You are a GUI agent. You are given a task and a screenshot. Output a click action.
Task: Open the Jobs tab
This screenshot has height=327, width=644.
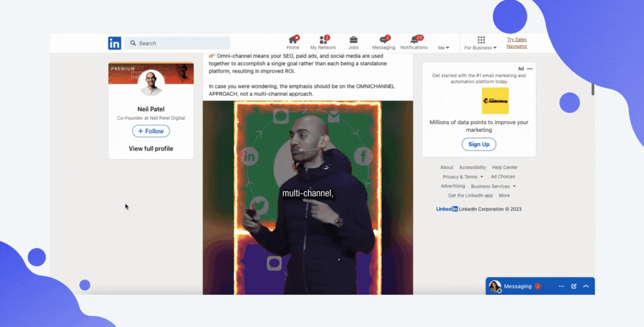coord(353,43)
